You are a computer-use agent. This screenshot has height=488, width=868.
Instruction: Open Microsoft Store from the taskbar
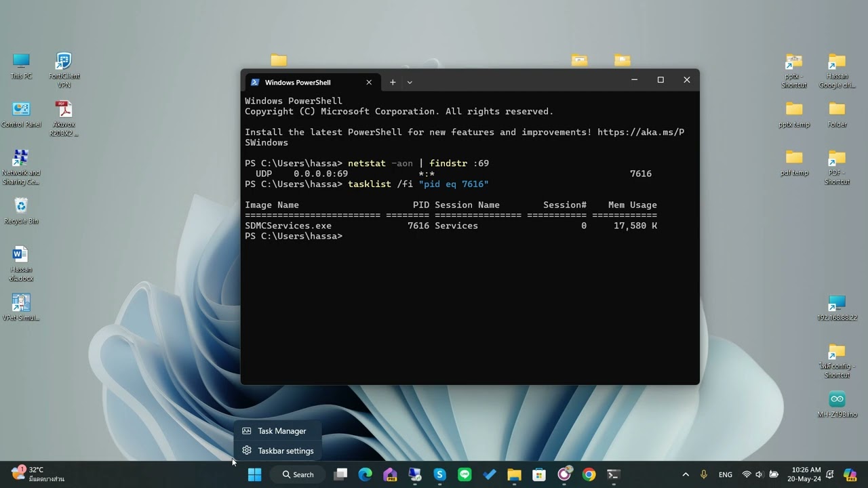[x=539, y=474]
